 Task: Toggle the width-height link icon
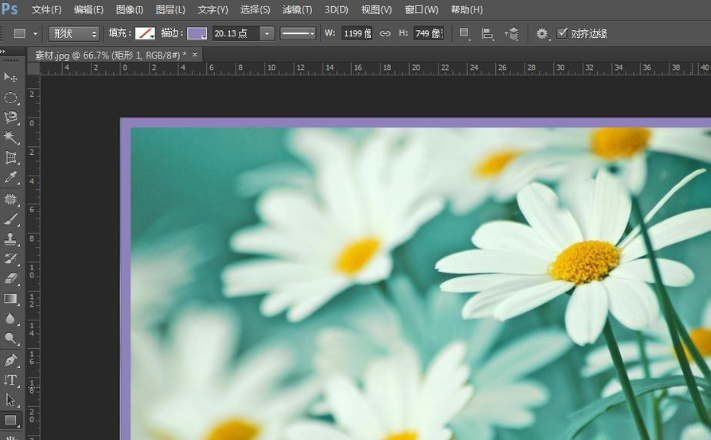tap(385, 33)
